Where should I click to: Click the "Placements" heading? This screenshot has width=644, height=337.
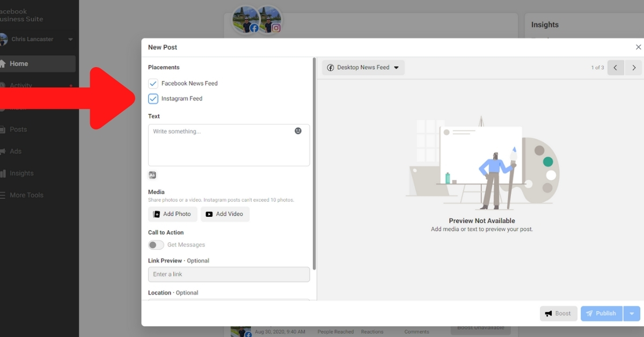tap(164, 68)
